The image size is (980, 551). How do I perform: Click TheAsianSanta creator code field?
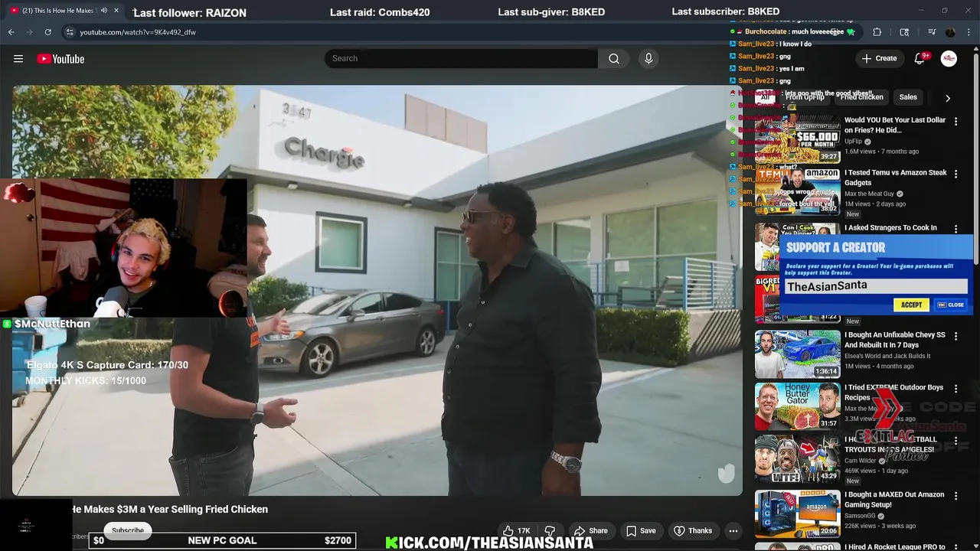point(876,286)
